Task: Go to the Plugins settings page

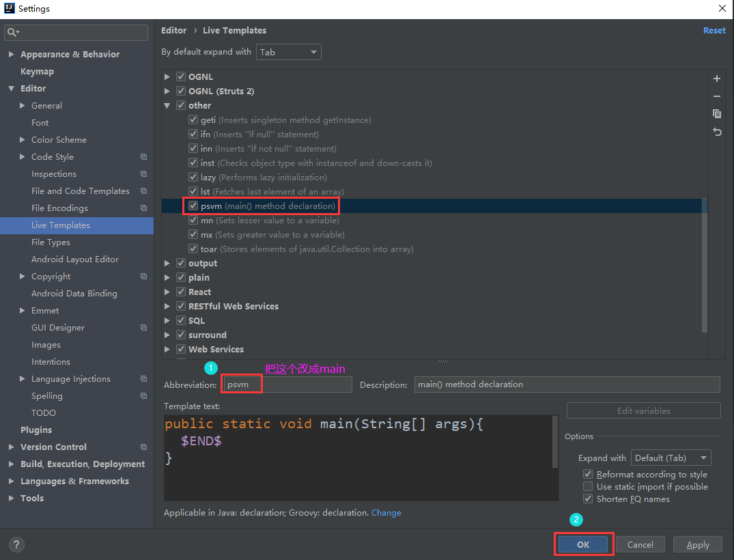Action: [36, 430]
